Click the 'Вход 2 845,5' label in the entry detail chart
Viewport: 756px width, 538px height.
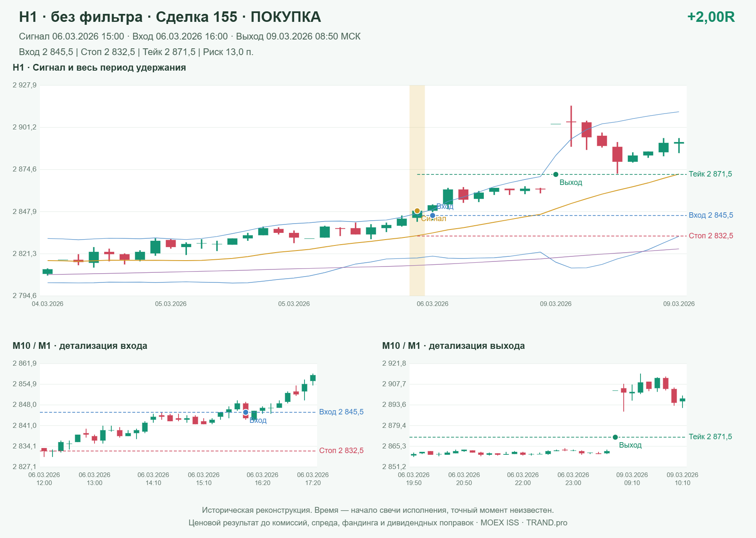pyautogui.click(x=341, y=412)
